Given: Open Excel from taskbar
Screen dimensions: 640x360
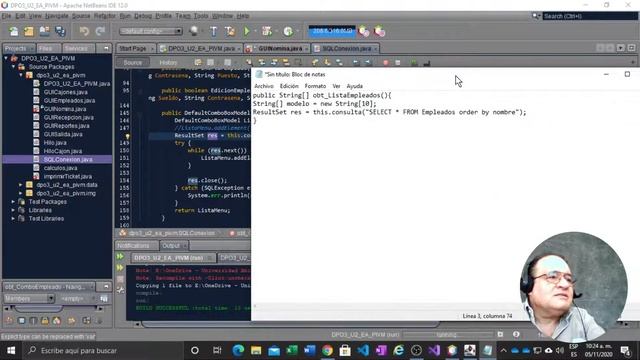Looking at the screenshot, I should 292,351.
